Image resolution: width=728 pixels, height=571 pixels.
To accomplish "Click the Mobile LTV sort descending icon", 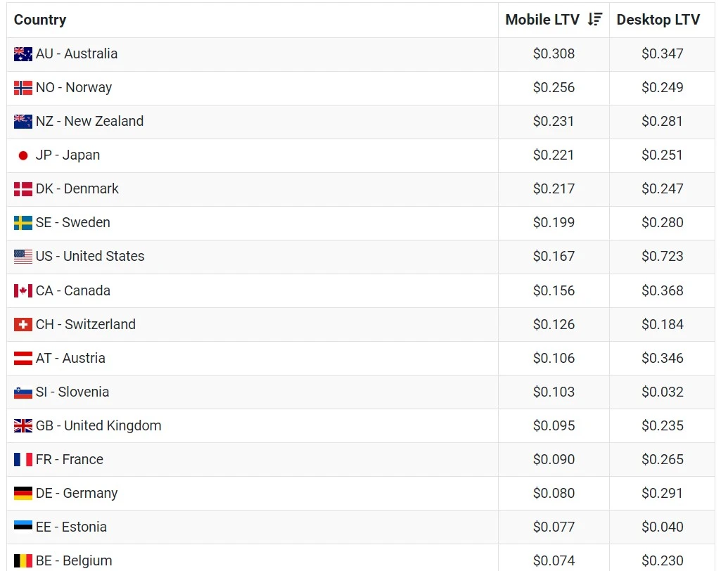I will 594,20.
